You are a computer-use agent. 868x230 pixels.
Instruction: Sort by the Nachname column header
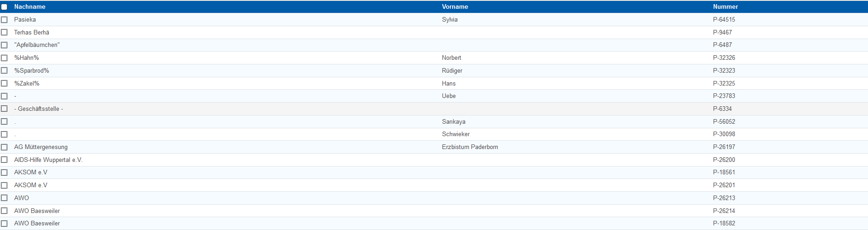[x=29, y=7]
